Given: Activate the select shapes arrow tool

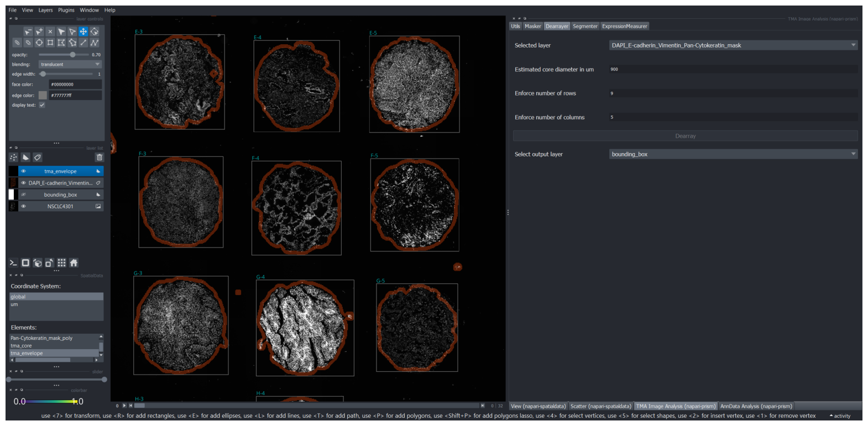Looking at the screenshot, I should coord(61,31).
